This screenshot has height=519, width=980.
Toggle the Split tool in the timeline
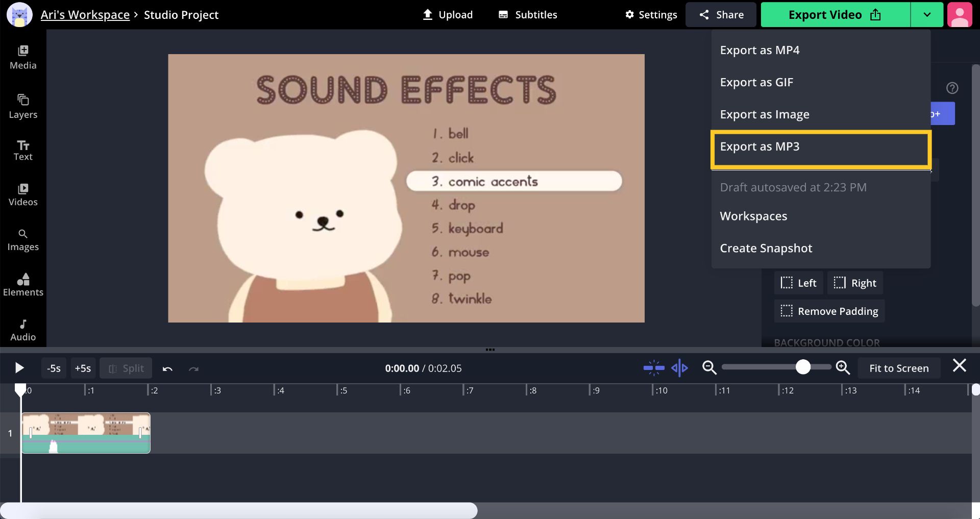(x=126, y=367)
